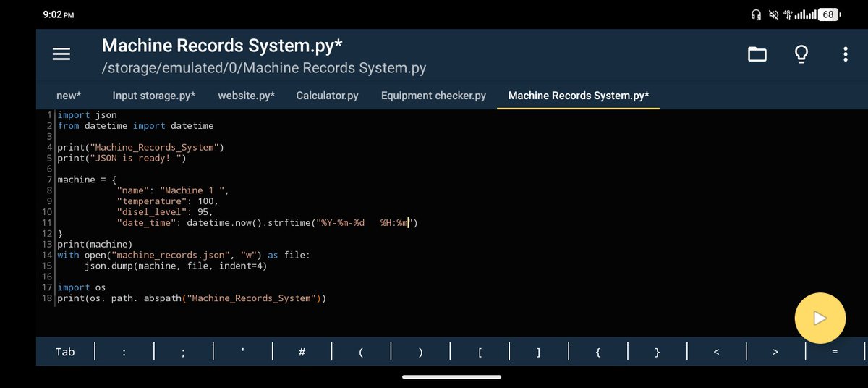The image size is (868, 388).
Task: Tap the Android home gesture bar
Action: [452, 376]
